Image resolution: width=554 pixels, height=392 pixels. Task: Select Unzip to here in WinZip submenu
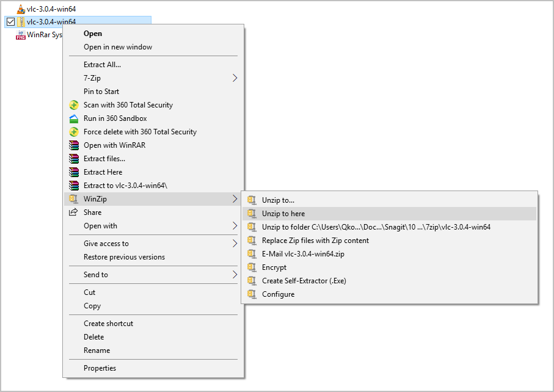pyautogui.click(x=283, y=214)
